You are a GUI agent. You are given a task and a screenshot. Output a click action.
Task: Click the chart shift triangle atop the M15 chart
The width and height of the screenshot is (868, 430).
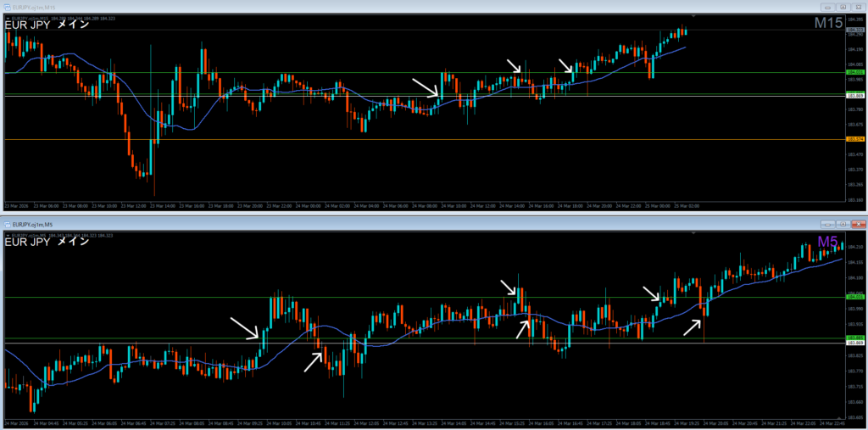tap(694, 17)
